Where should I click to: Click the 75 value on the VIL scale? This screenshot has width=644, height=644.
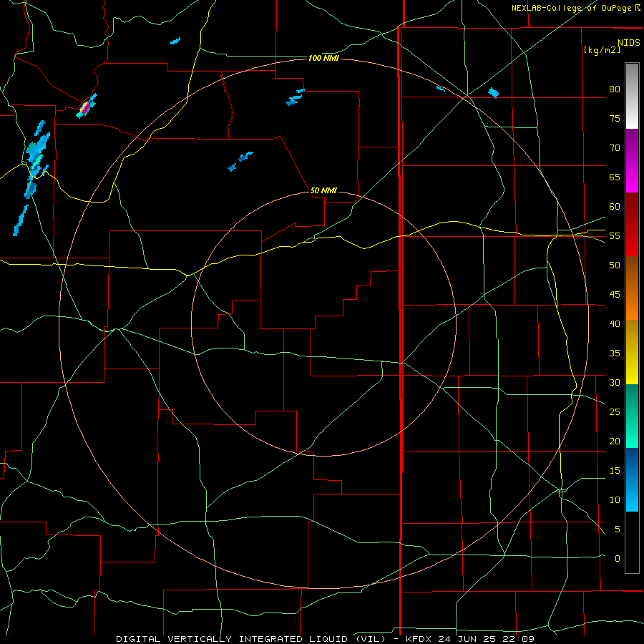pos(615,118)
